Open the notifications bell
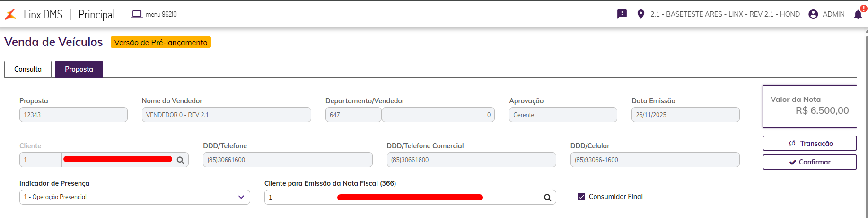The height and width of the screenshot is (218, 868). (x=858, y=14)
